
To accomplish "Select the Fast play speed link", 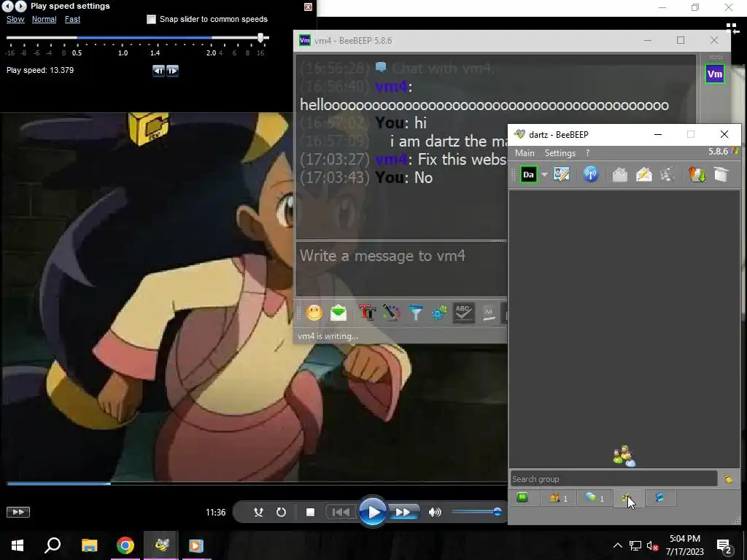I will point(72,19).
